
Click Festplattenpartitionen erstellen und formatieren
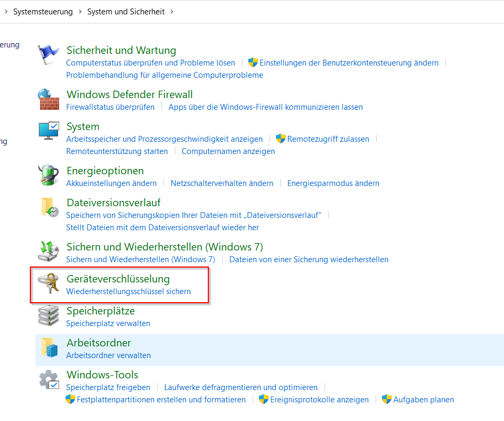161,400
